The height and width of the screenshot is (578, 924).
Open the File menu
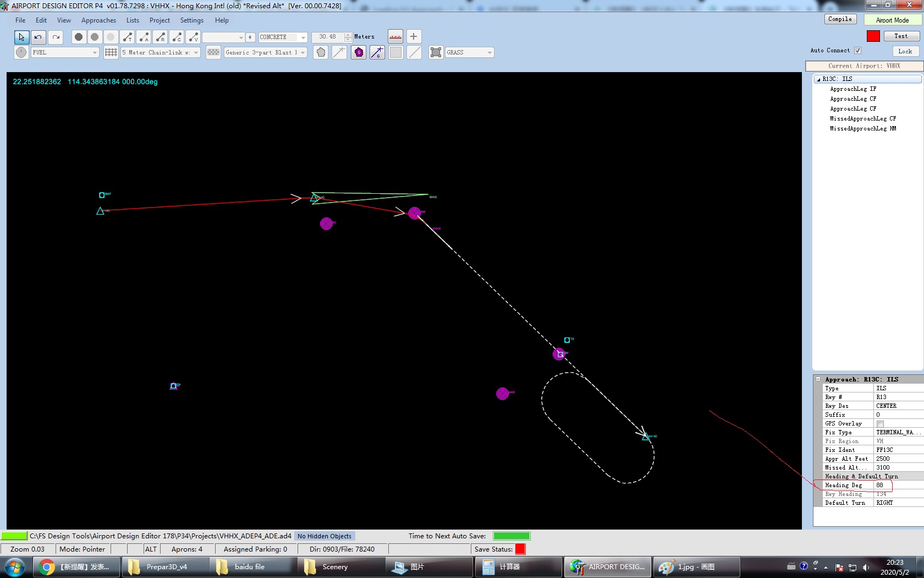point(20,20)
